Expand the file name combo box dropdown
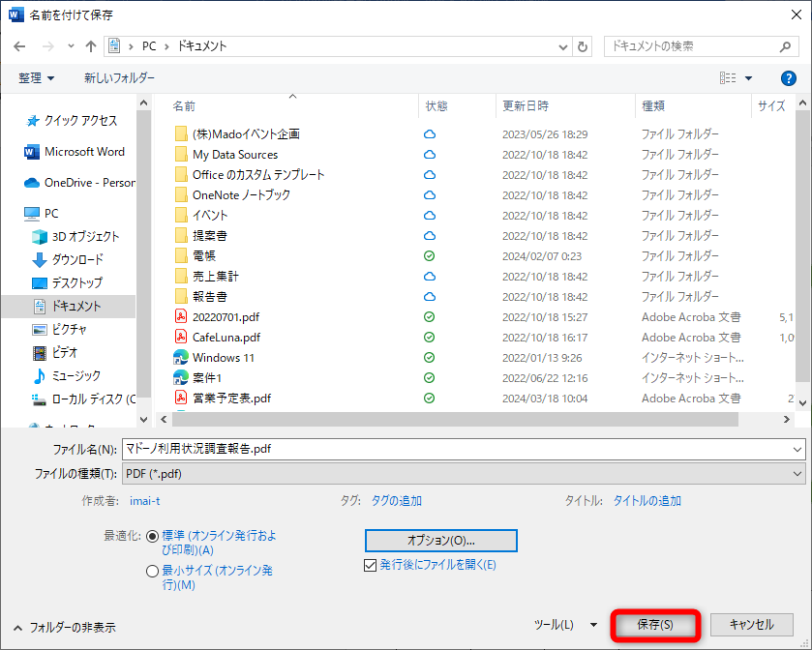Viewport: 812px width, 650px height. (x=797, y=450)
